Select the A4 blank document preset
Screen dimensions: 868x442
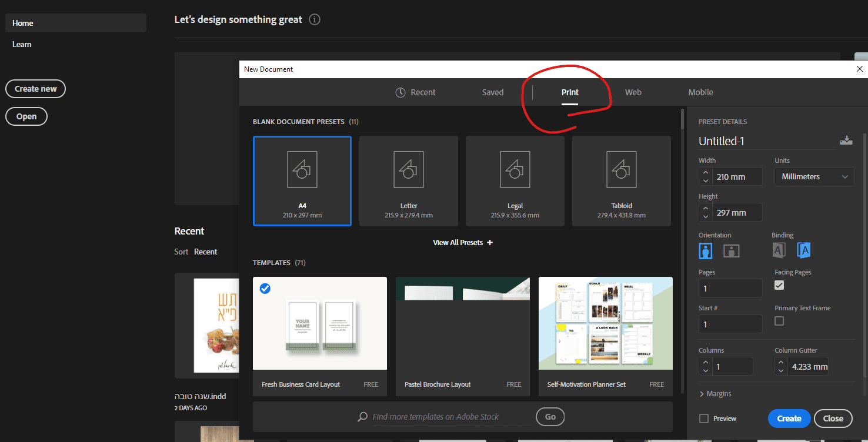click(x=302, y=181)
